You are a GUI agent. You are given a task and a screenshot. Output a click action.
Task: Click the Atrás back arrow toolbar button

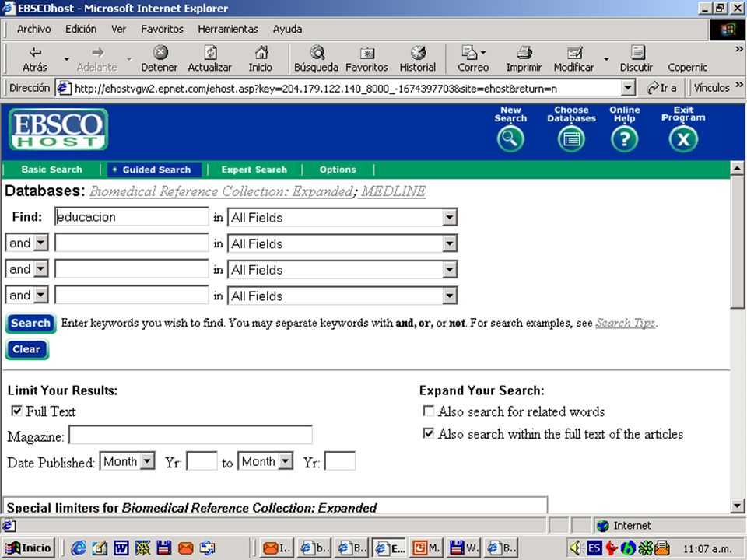tap(35, 58)
